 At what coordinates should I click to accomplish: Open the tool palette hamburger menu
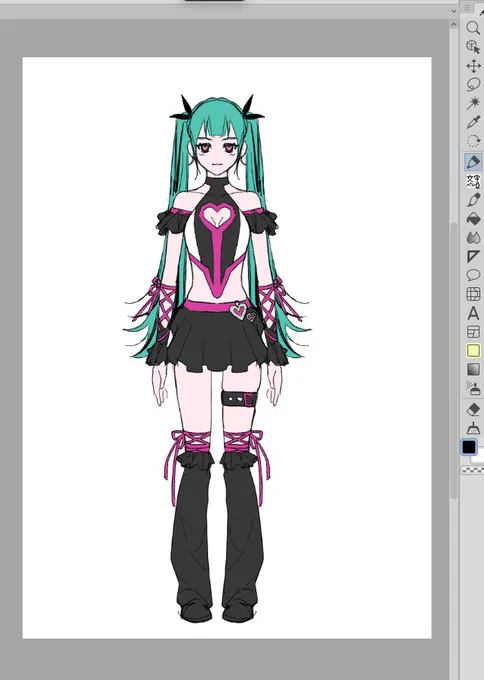[x=467, y=8]
